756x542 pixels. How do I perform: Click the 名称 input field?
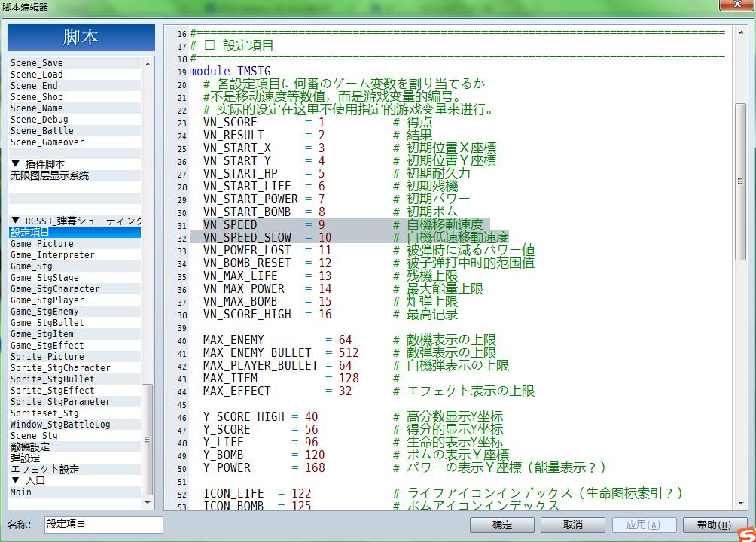point(104,525)
